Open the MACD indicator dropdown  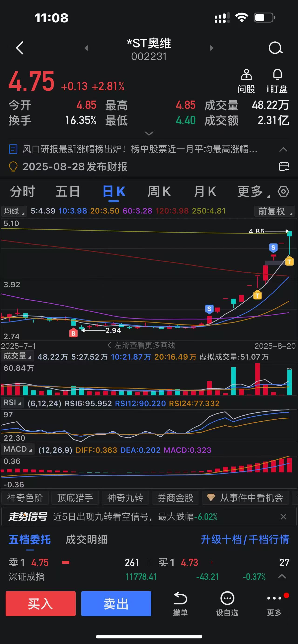pos(17,449)
